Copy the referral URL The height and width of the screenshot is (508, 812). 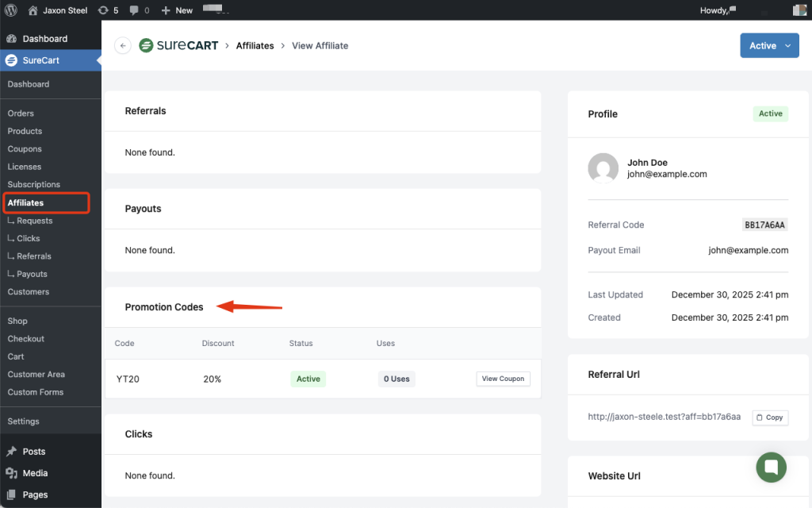coord(770,418)
